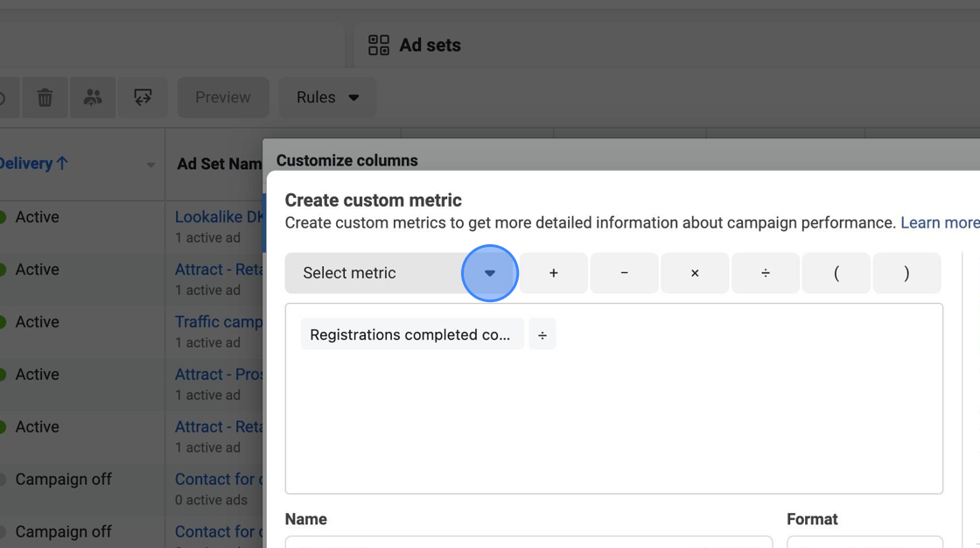This screenshot has width=980, height=548.
Task: Select the divide operator button
Action: point(765,272)
